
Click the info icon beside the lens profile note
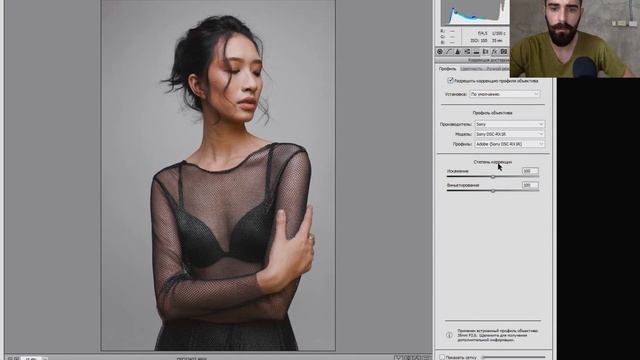[449, 335]
